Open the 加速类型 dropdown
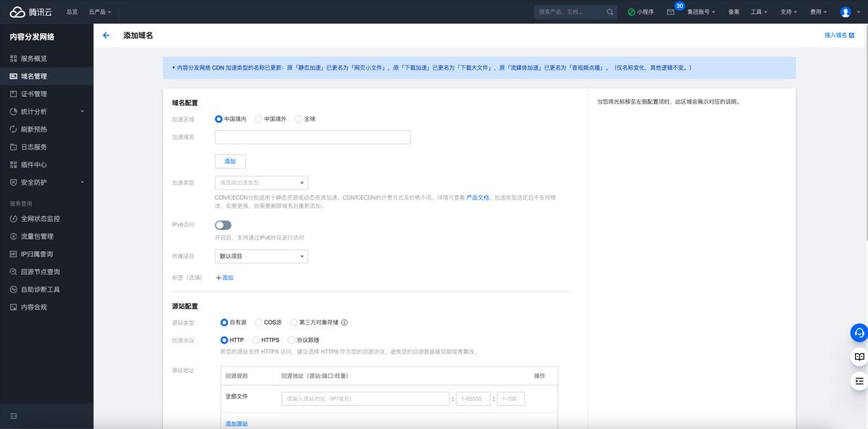Screen dimensions: 868x429 point(261,183)
